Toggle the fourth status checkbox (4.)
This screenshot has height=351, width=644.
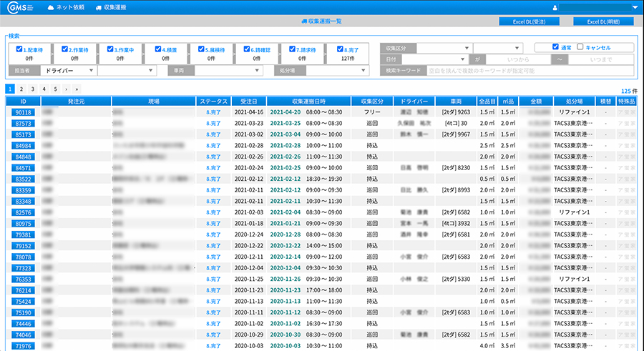(157, 49)
